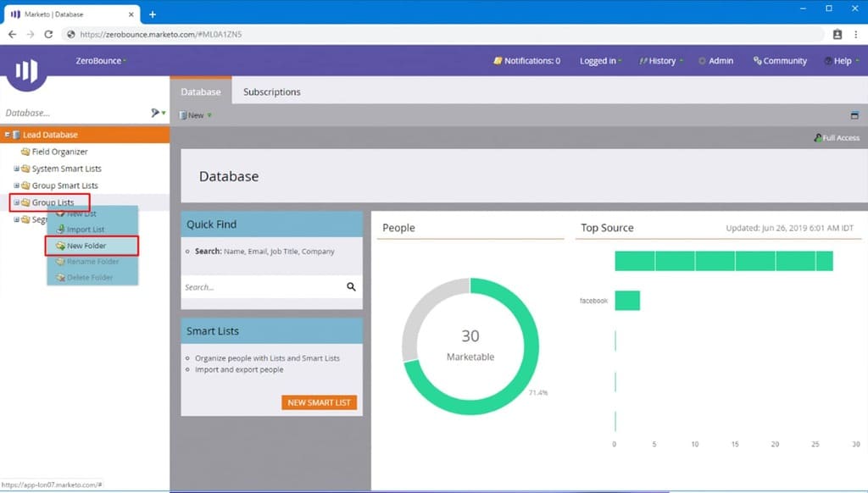This screenshot has width=868, height=493.
Task: Click the collapse window icon in toolbar
Action: click(x=854, y=115)
